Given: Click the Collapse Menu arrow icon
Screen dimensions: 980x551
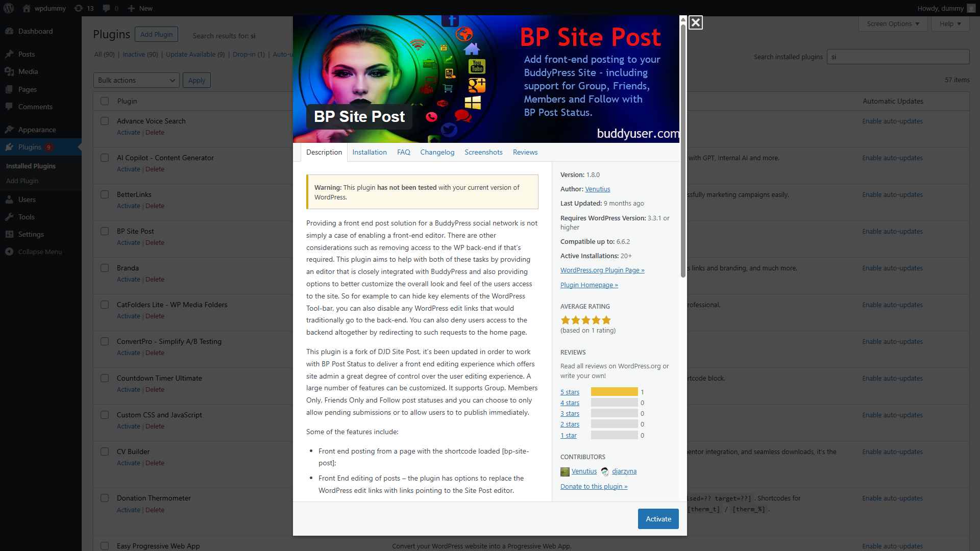Looking at the screenshot, I should [x=9, y=252].
